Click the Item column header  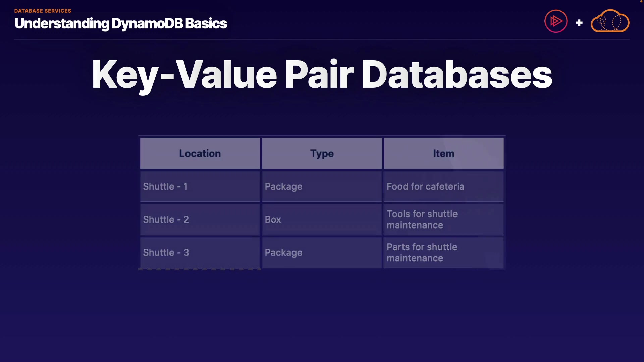(x=443, y=154)
